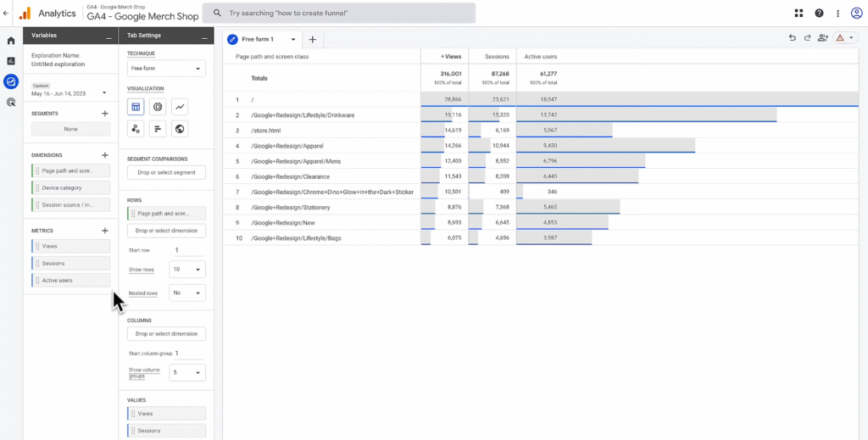The height and width of the screenshot is (440, 868).
Task: Open the user account avatar
Action: click(856, 14)
